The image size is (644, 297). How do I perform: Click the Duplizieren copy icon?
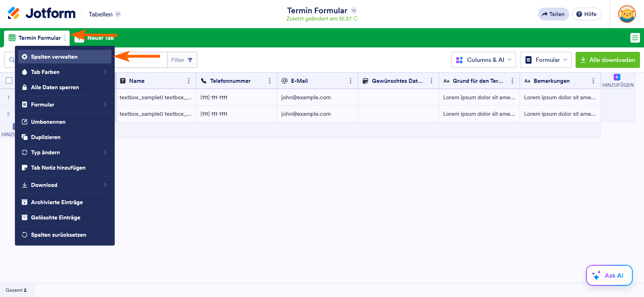[x=25, y=137]
